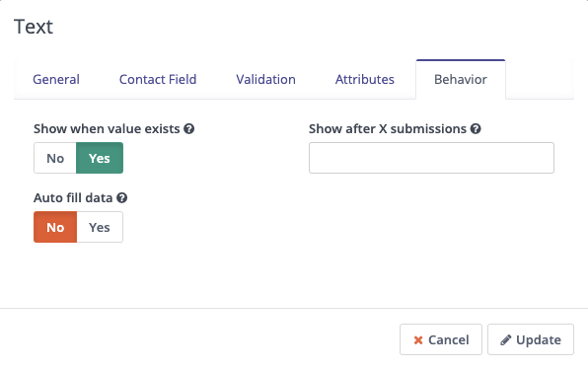Focus the Show after X submissions input
This screenshot has height=369, width=588.
[431, 158]
